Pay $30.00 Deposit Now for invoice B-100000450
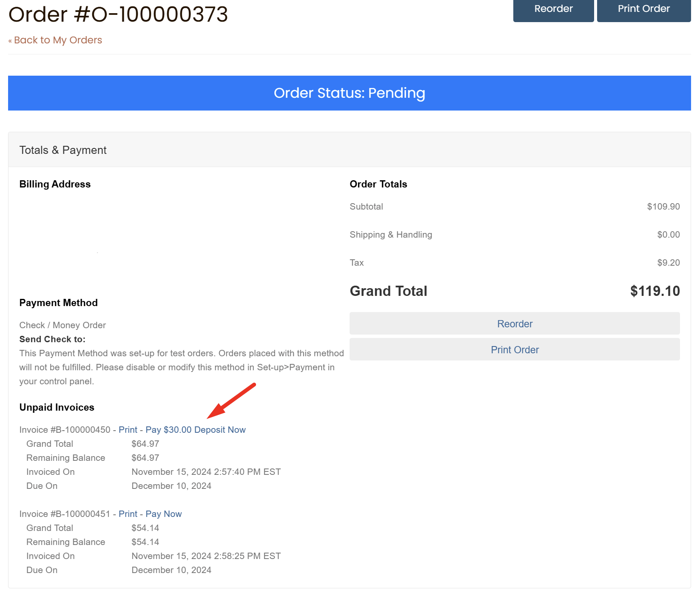The width and height of the screenshot is (700, 596). (x=196, y=430)
